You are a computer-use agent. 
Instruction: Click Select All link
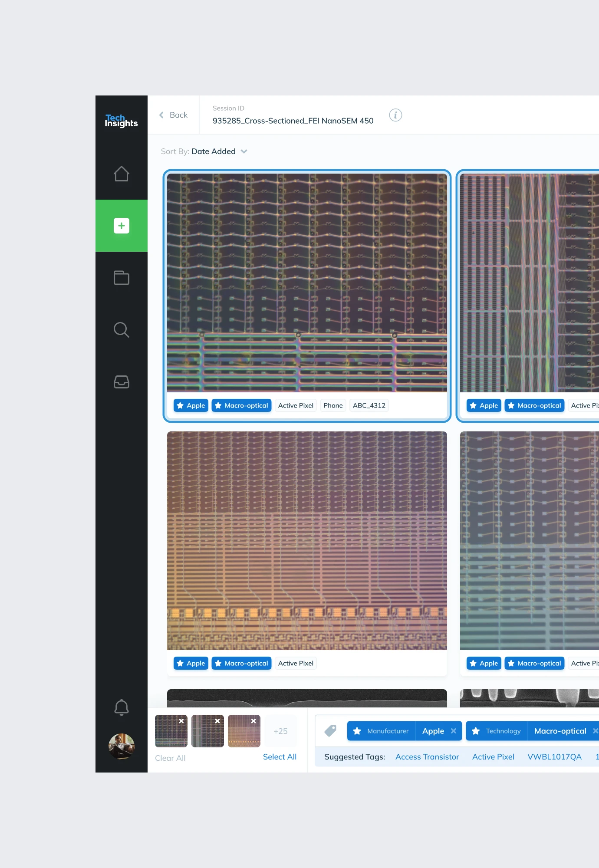coord(280,756)
